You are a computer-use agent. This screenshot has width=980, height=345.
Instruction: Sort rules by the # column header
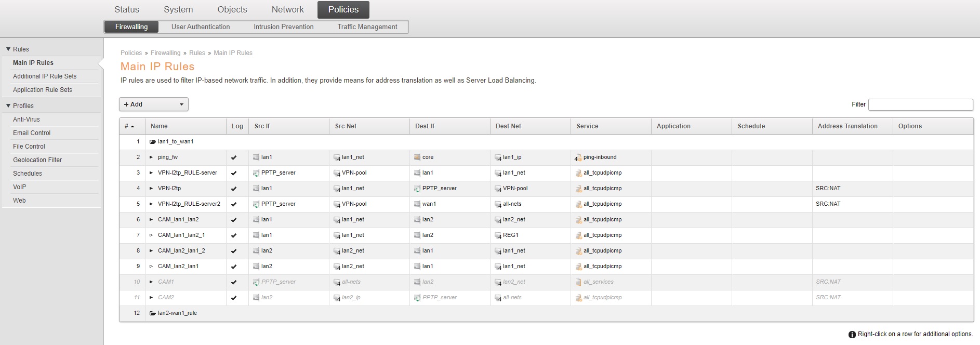pyautogui.click(x=129, y=126)
